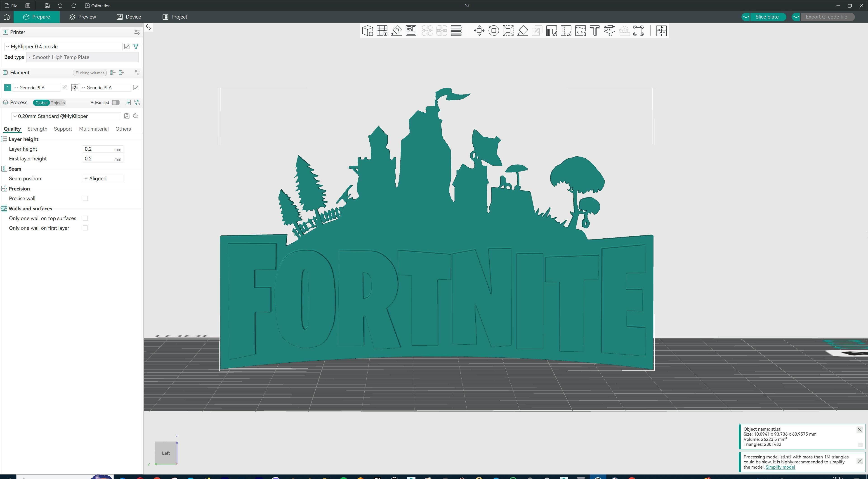The height and width of the screenshot is (479, 868).
Task: Open the Others settings tab
Action: tap(123, 129)
